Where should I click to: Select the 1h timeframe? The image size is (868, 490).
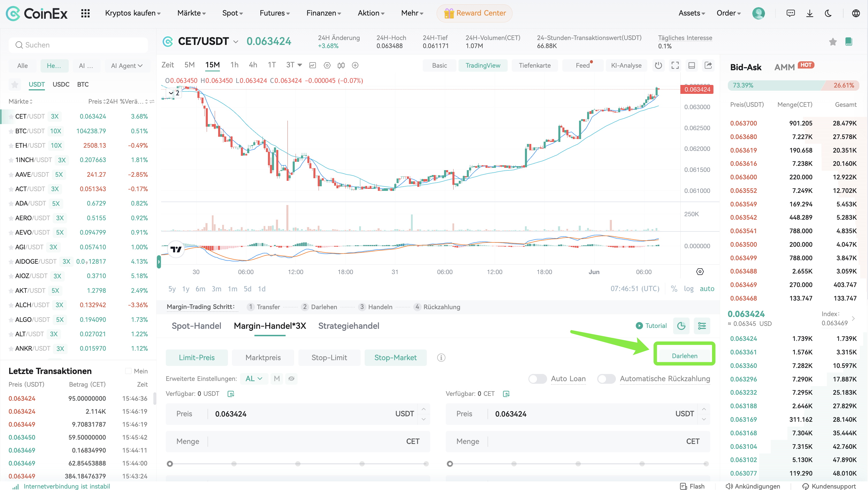(x=234, y=65)
